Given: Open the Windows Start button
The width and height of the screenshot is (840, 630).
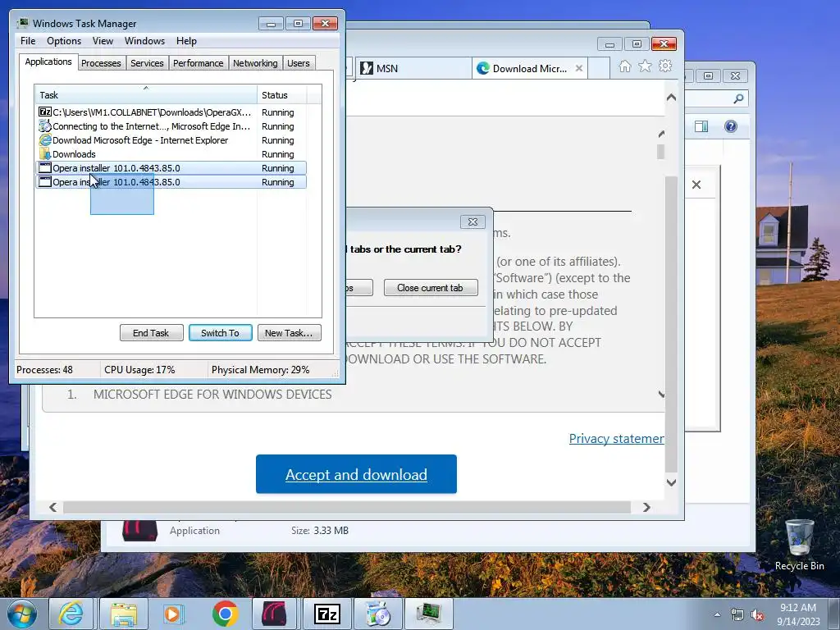Looking at the screenshot, I should tap(22, 614).
